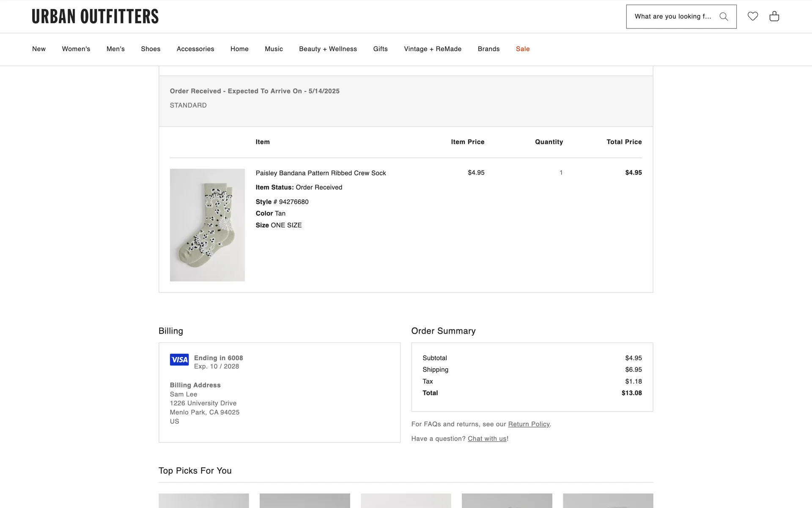Click the Chat with us link

point(487,439)
